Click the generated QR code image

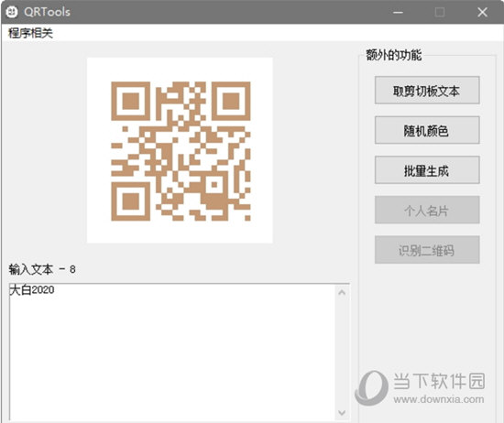[x=180, y=150]
